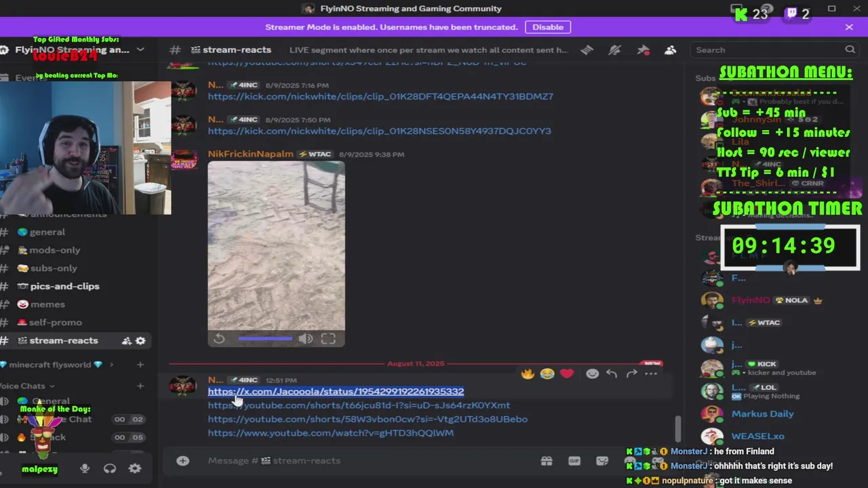This screenshot has height=488, width=868.
Task: Open the x.com Jacooola status link
Action: click(x=336, y=392)
